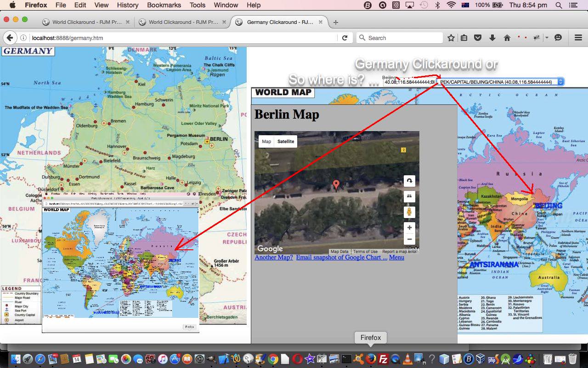This screenshot has height=368, width=588.
Task: Bookmark this page with the star
Action: tap(451, 38)
